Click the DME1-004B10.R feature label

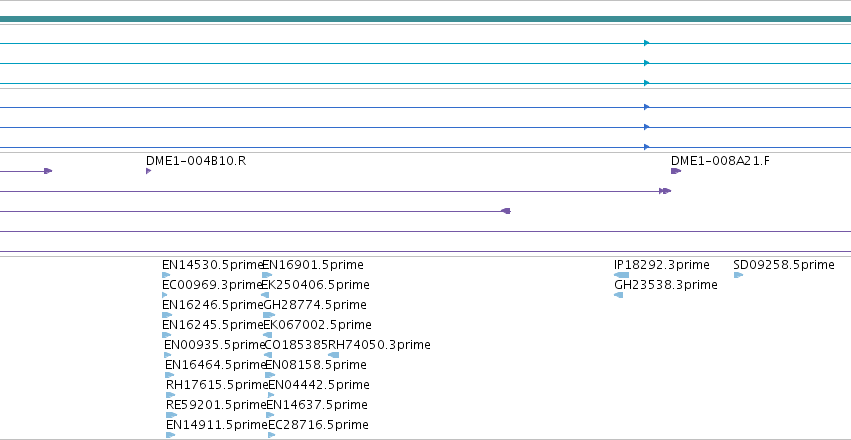(196, 161)
